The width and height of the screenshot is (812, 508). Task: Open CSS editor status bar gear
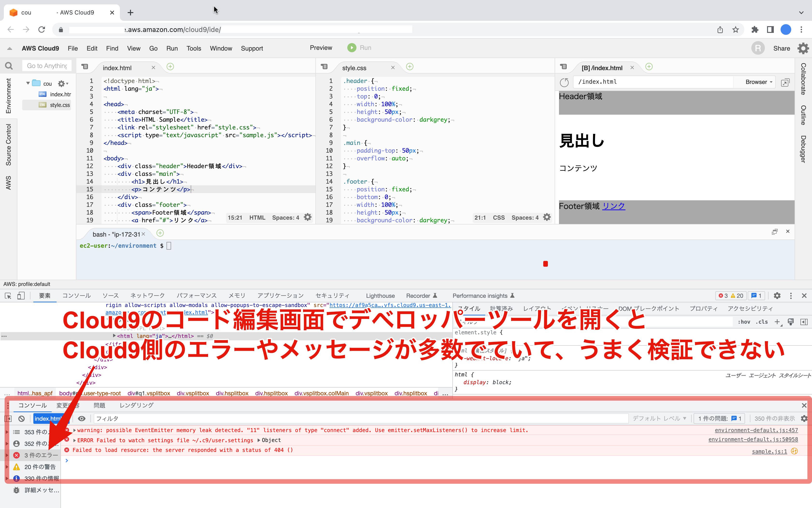547,217
